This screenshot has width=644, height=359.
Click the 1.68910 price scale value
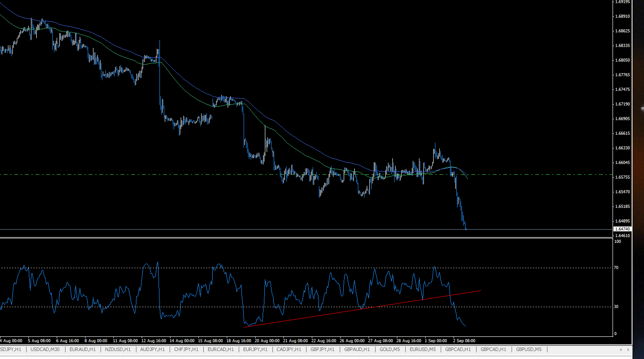[623, 16]
